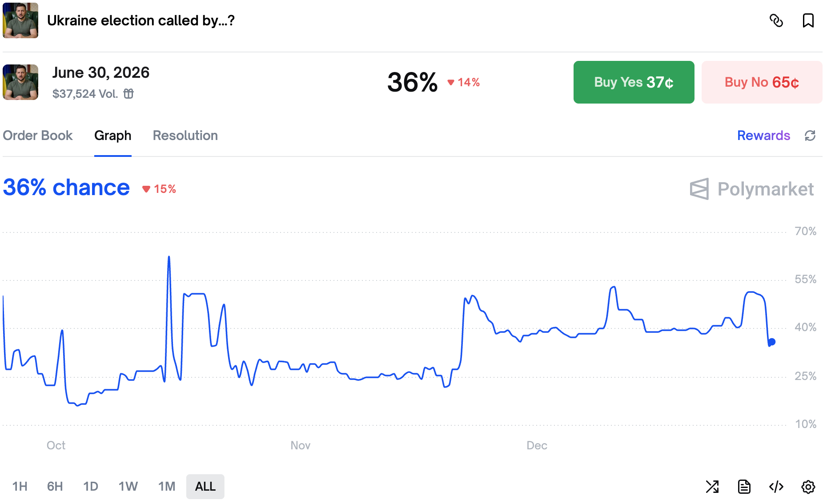
Task: Switch to the Resolution tab
Action: (185, 136)
